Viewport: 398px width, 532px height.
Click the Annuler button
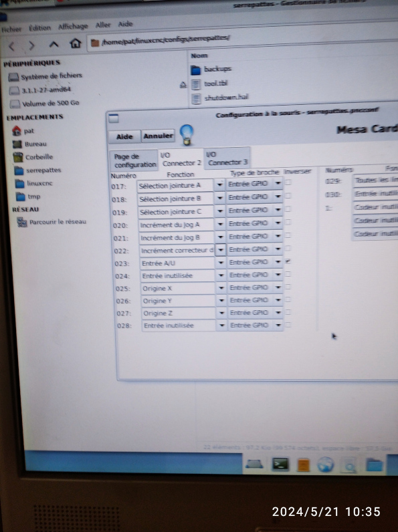point(158,136)
